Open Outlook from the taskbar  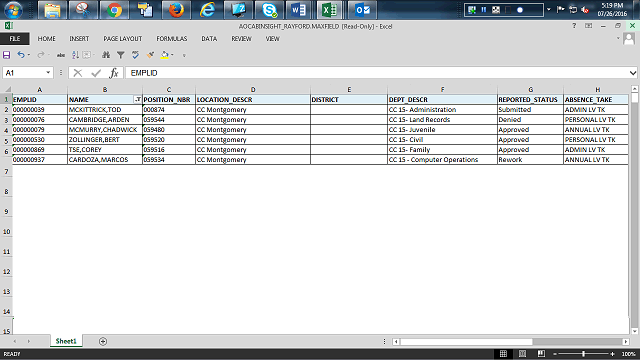(x=362, y=10)
